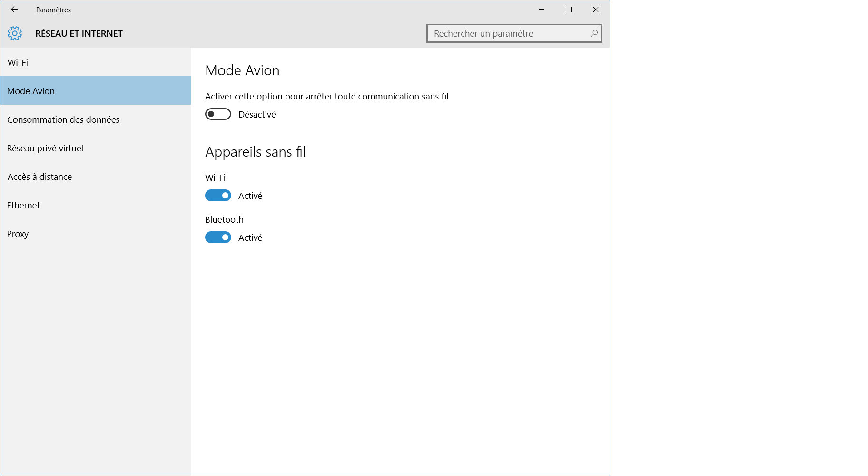Switch off the Bluetooth toggle
This screenshot has width=868, height=476.
coord(218,238)
